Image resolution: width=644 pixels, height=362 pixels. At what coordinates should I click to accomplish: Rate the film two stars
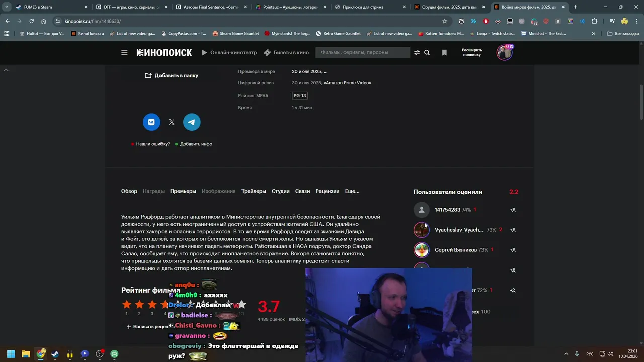point(139,304)
